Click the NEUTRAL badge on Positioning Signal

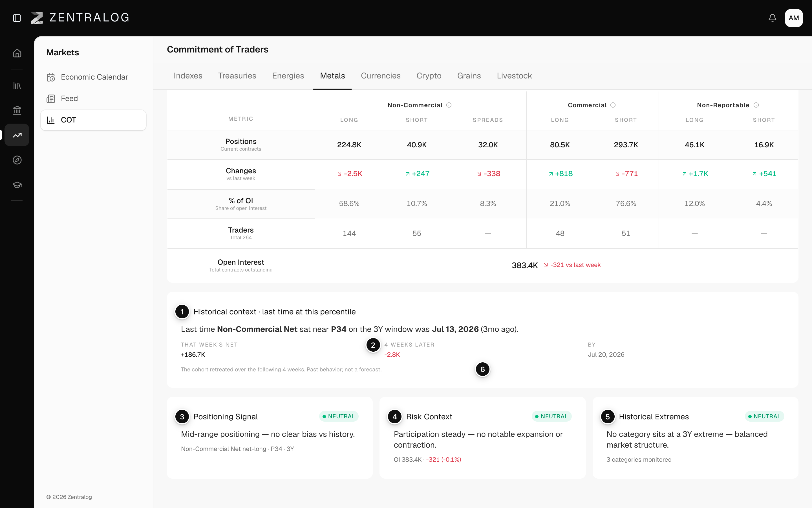(339, 416)
